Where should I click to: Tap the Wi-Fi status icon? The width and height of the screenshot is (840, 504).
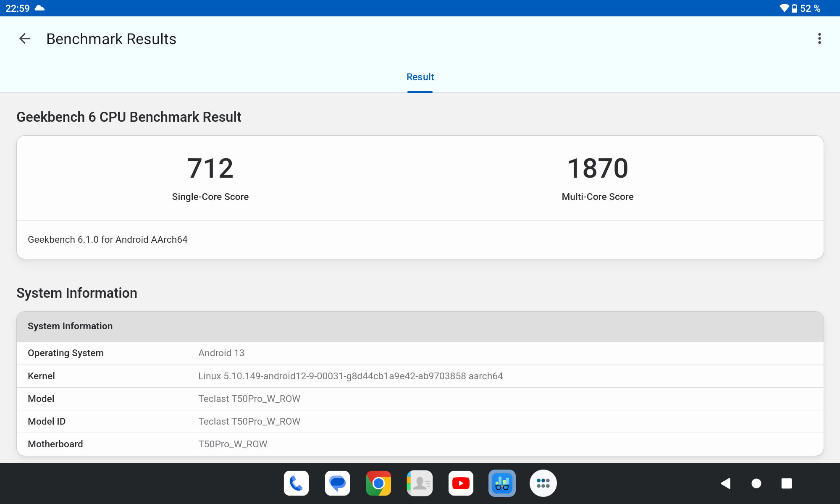784,8
